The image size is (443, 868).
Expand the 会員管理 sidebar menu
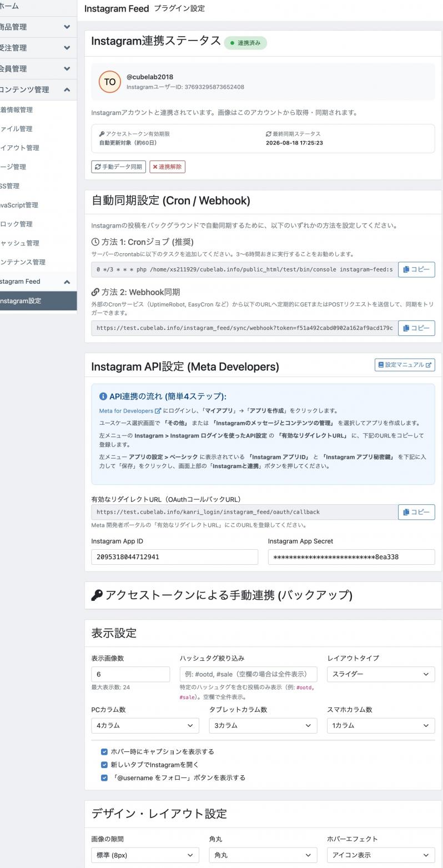tap(38, 69)
